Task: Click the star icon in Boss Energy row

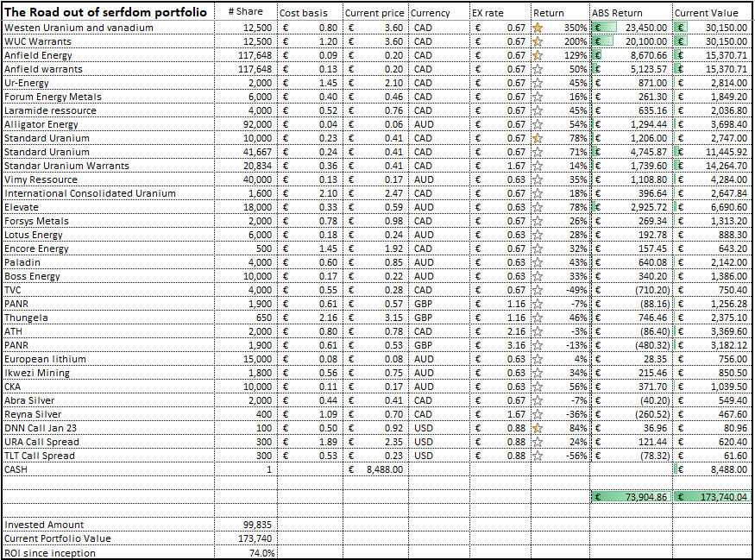Action: coord(538,276)
